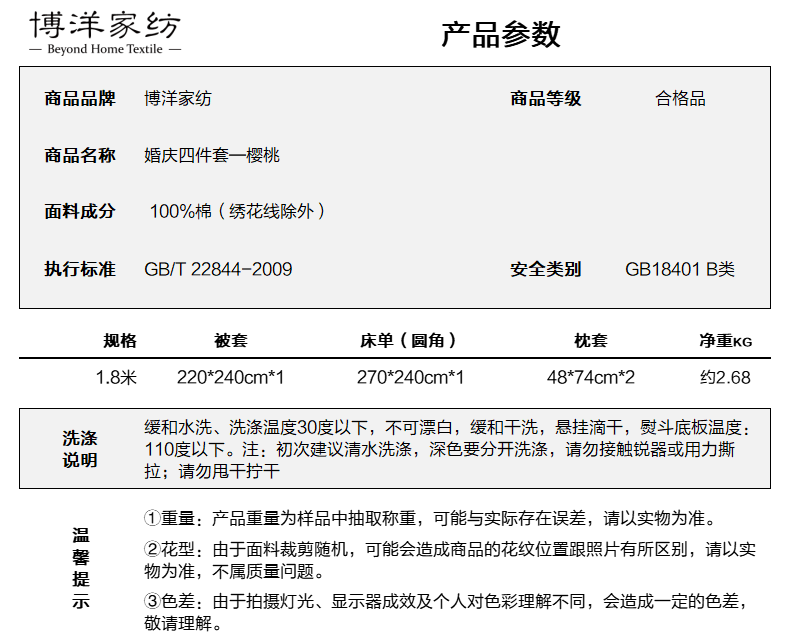The width and height of the screenshot is (790, 638).
Task: Select pillowcase size 48*74cm*2
Action: tap(590, 377)
